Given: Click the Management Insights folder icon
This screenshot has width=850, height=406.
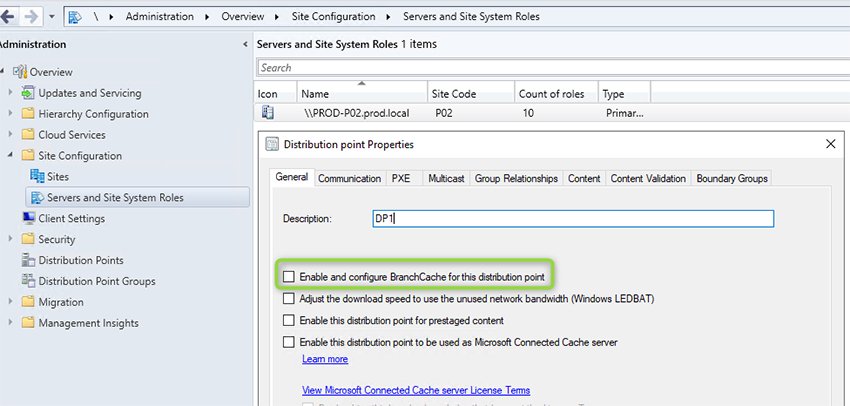Looking at the screenshot, I should pos(28,323).
